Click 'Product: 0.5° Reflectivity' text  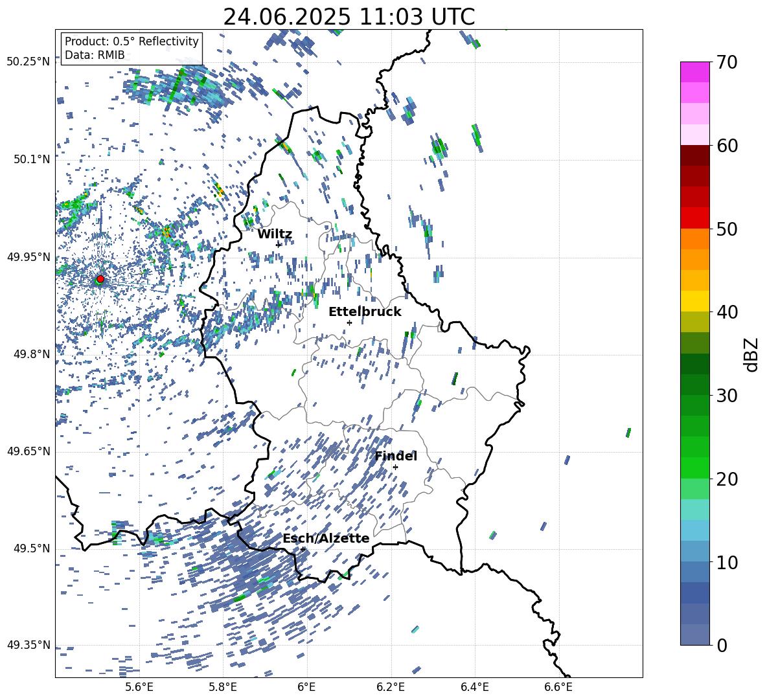point(132,41)
